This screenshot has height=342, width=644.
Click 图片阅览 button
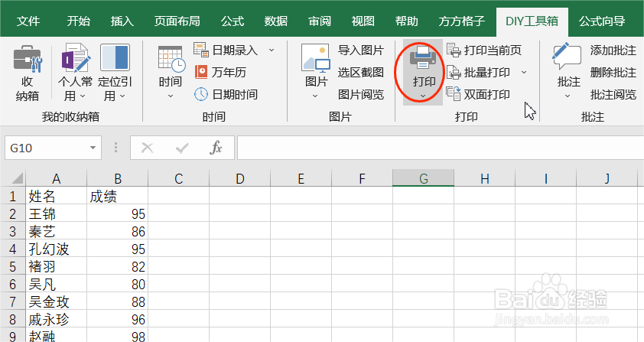(x=360, y=95)
